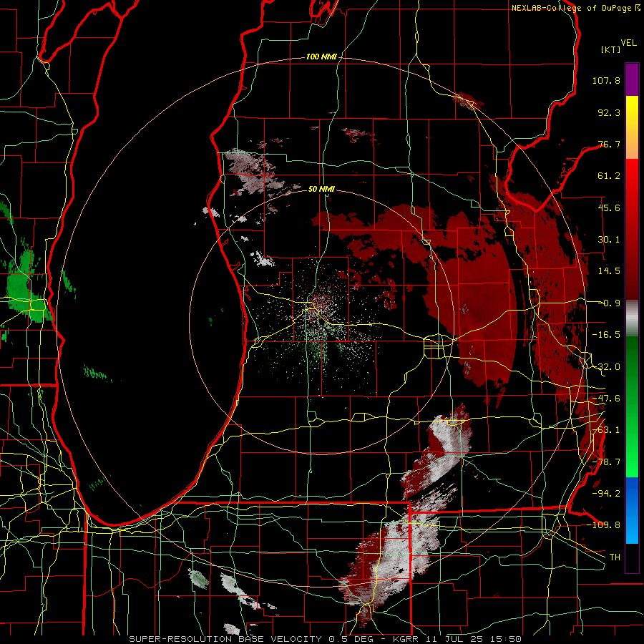Click the 45.6 legend value
Image resolution: width=644 pixels, height=644 pixels.
coord(609,208)
